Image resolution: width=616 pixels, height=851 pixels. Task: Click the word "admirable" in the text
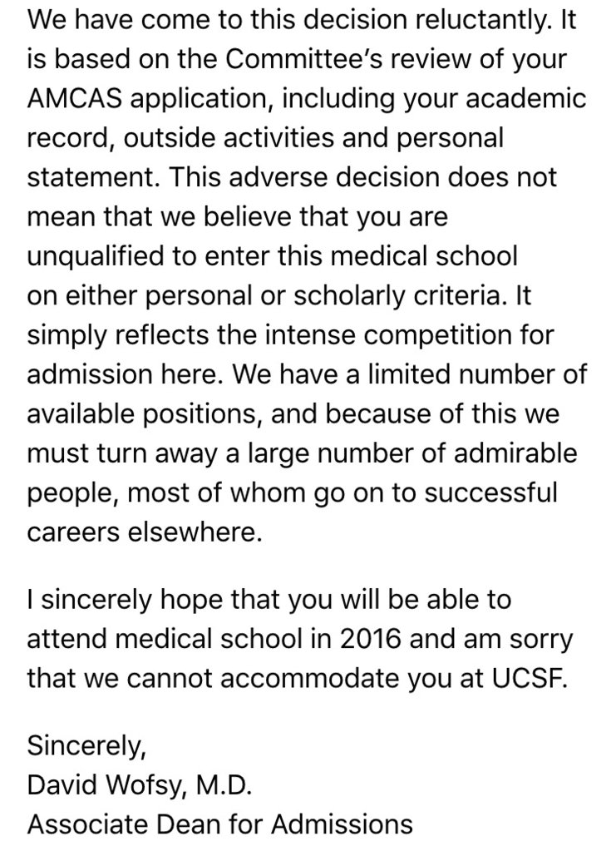coord(515,453)
